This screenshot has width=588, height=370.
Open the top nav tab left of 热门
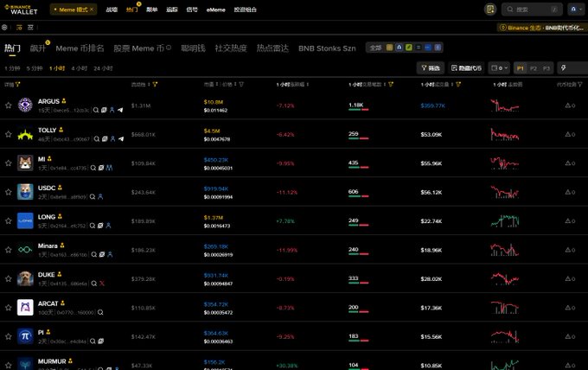(112, 10)
